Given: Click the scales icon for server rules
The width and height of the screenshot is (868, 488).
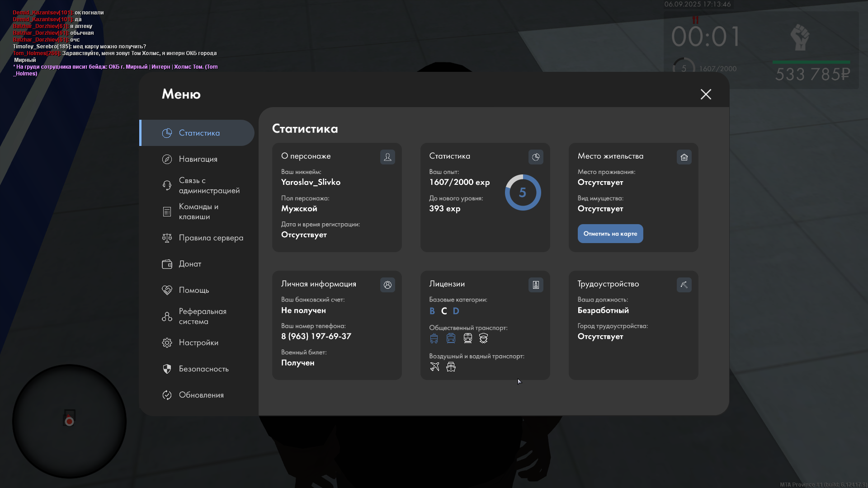Looking at the screenshot, I should (x=167, y=238).
